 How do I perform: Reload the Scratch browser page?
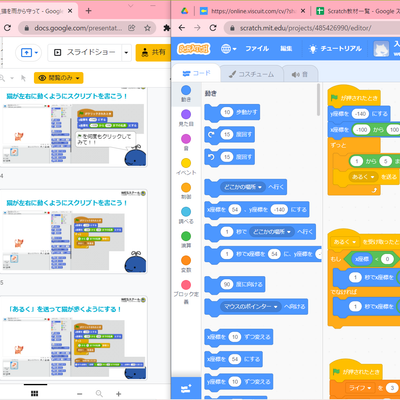(x=213, y=28)
